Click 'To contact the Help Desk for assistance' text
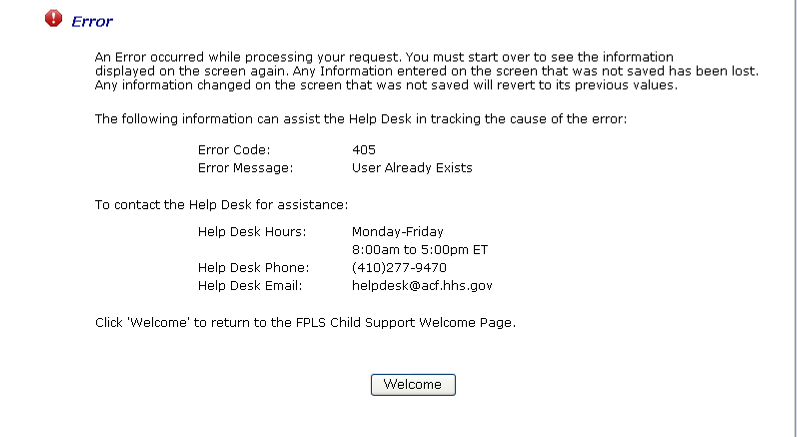 point(221,204)
